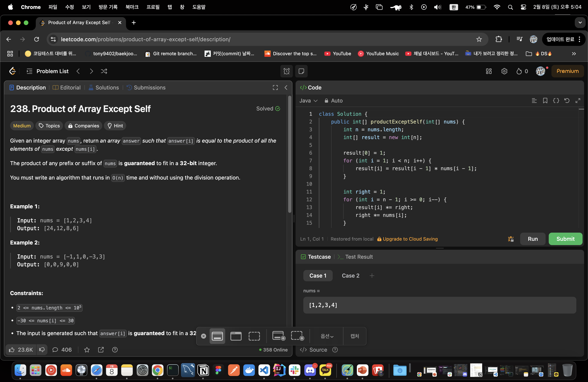Select capture entire screen mode
The width and height of the screenshot is (588, 382).
point(217,336)
